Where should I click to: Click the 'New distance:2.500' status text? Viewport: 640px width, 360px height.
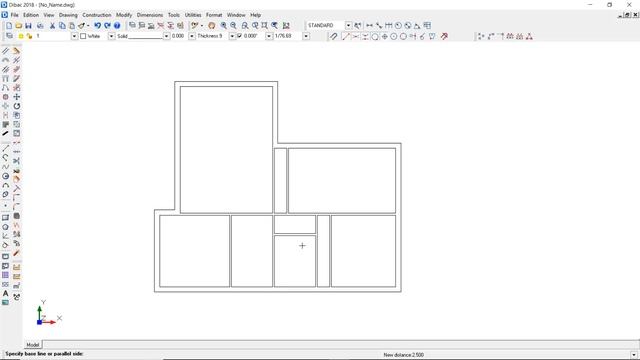point(404,355)
